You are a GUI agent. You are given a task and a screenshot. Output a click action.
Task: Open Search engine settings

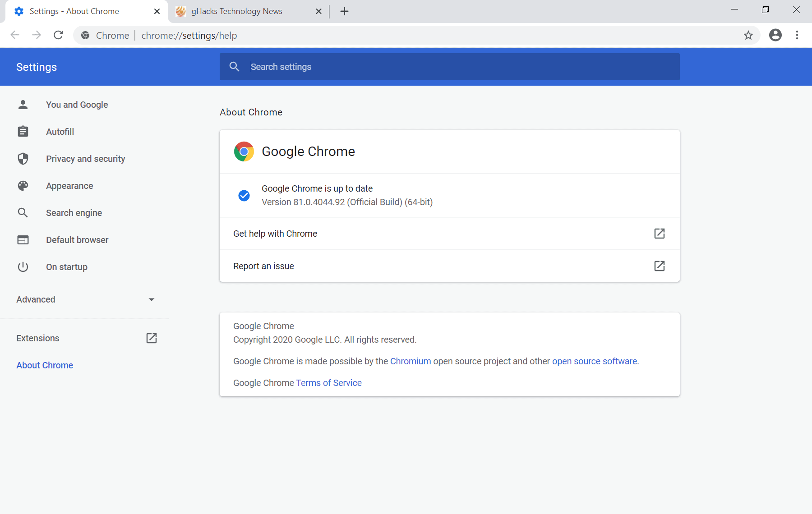[74, 213]
